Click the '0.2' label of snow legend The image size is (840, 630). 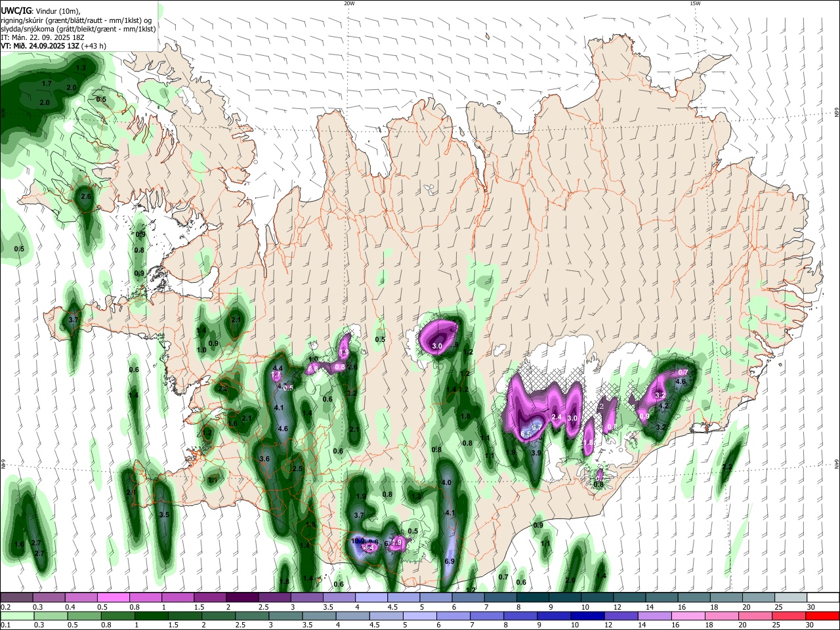(x=5, y=607)
